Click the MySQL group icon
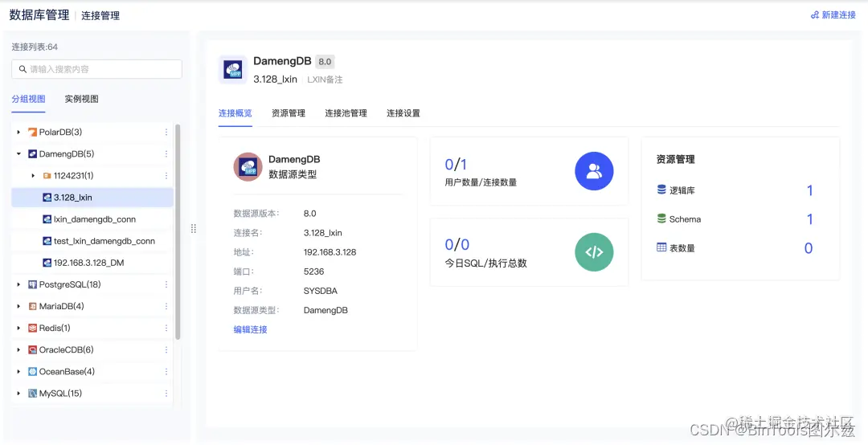 click(33, 394)
